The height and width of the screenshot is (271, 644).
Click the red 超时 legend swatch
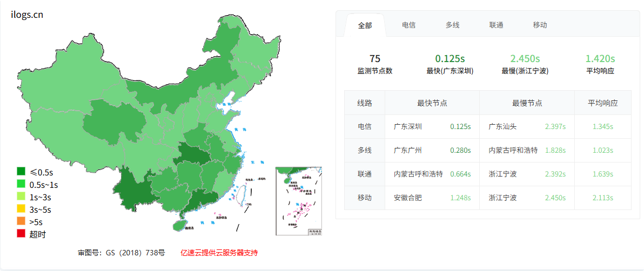pos(21,234)
